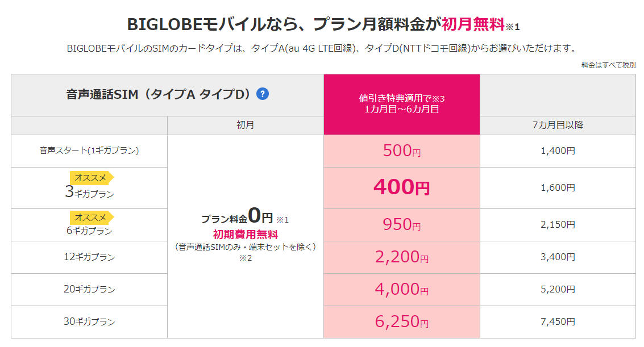Click the プラン料金0円 text
The image size is (644, 347).
(x=237, y=216)
